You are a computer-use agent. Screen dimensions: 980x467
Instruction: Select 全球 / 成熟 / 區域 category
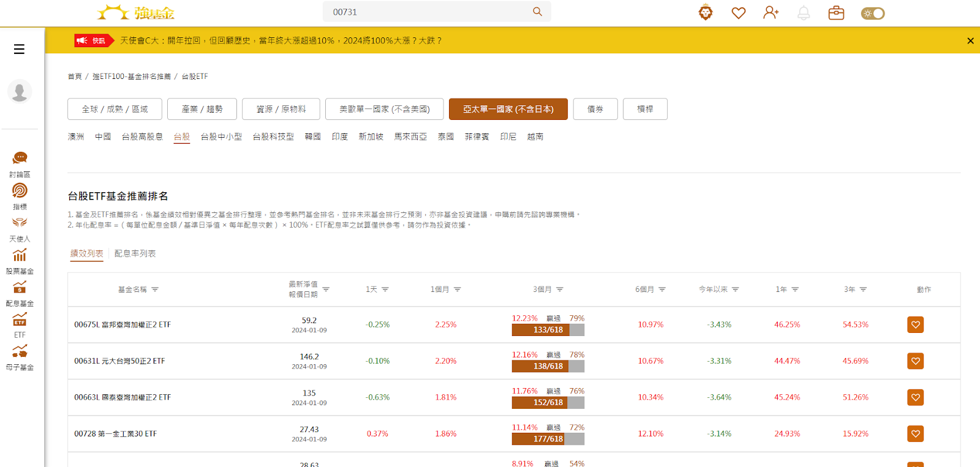coord(115,109)
